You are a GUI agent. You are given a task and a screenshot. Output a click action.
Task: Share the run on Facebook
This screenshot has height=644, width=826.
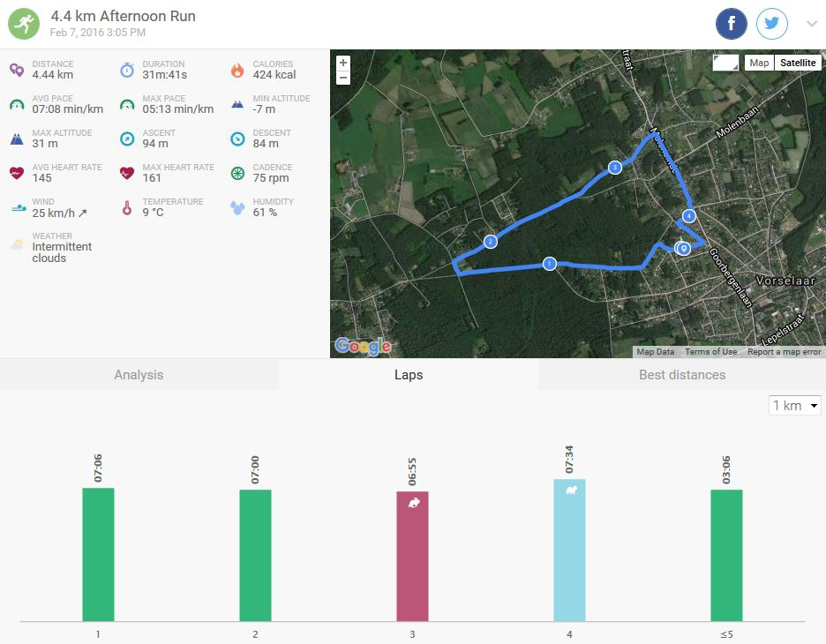click(732, 24)
